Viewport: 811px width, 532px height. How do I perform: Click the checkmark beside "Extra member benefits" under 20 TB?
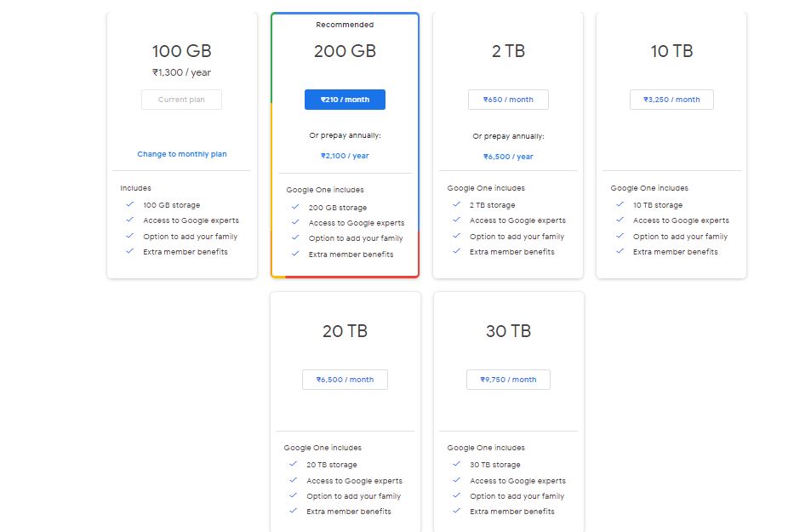coord(292,512)
